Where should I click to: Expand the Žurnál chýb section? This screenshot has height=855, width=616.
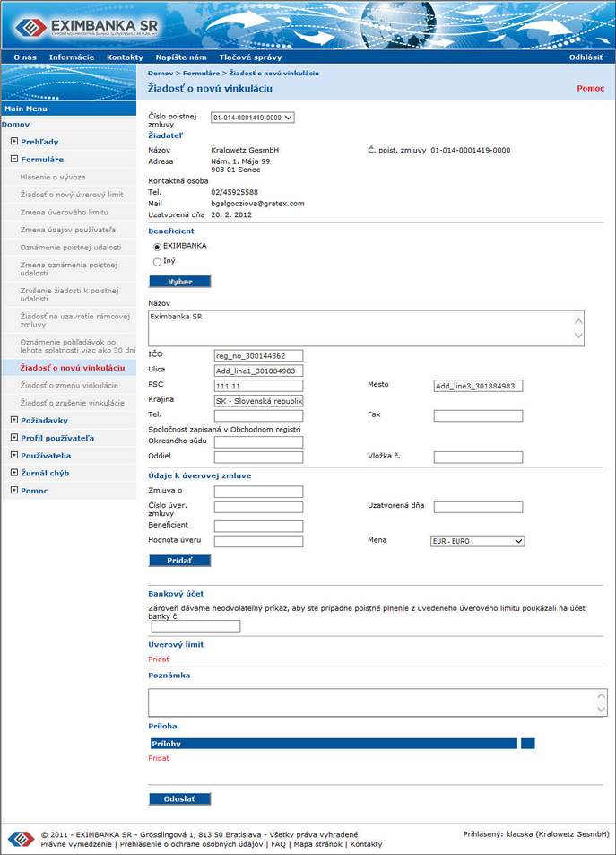coord(14,473)
